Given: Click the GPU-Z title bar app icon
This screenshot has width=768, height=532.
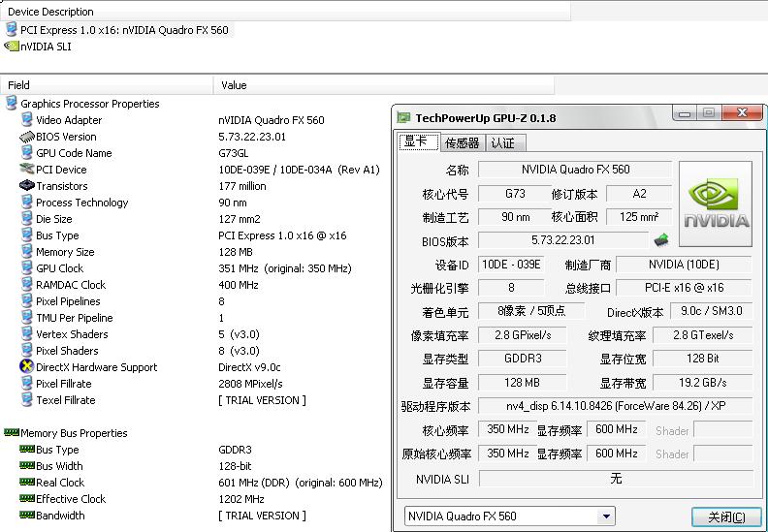Looking at the screenshot, I should [403, 117].
